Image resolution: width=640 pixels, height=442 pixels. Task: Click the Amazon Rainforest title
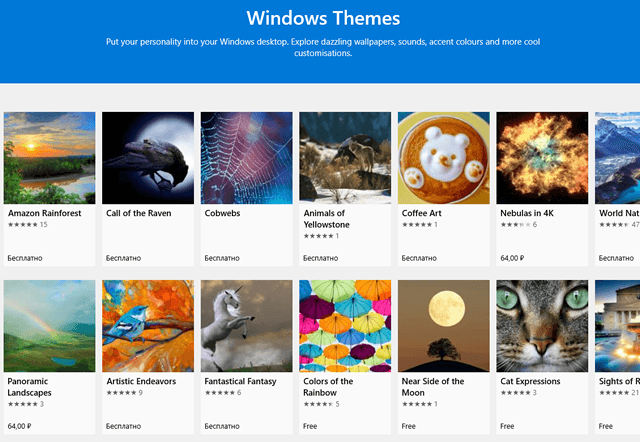pos(44,213)
